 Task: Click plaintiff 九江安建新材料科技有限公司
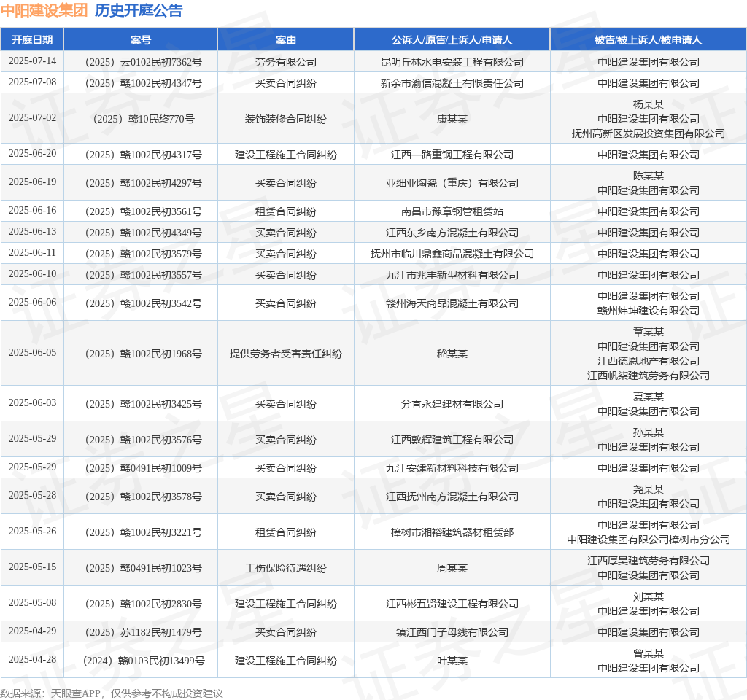[452, 469]
